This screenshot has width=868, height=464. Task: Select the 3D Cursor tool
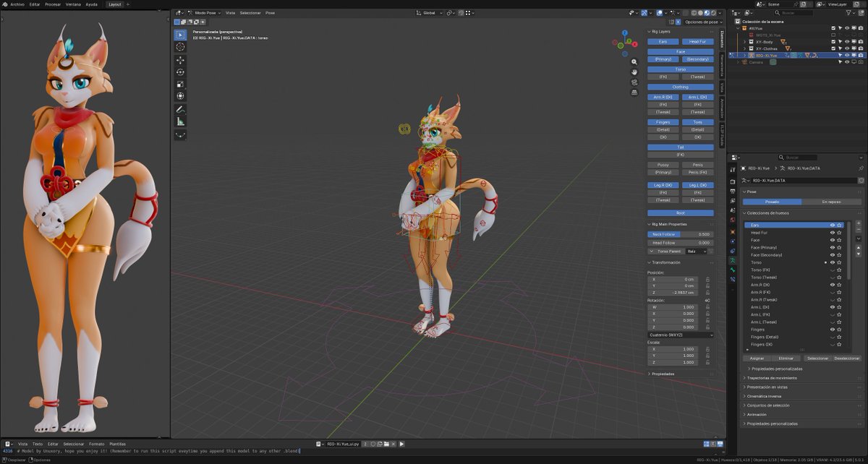(180, 47)
